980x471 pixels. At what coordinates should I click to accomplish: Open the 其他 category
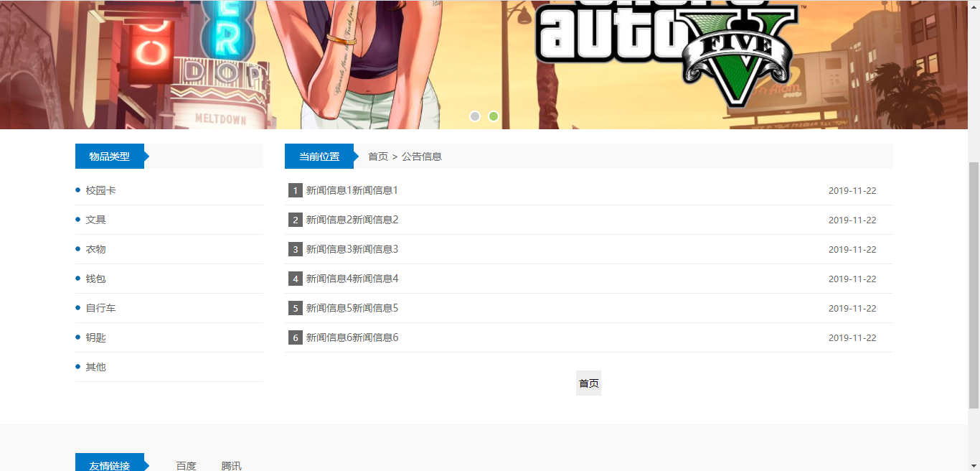pyautogui.click(x=95, y=367)
